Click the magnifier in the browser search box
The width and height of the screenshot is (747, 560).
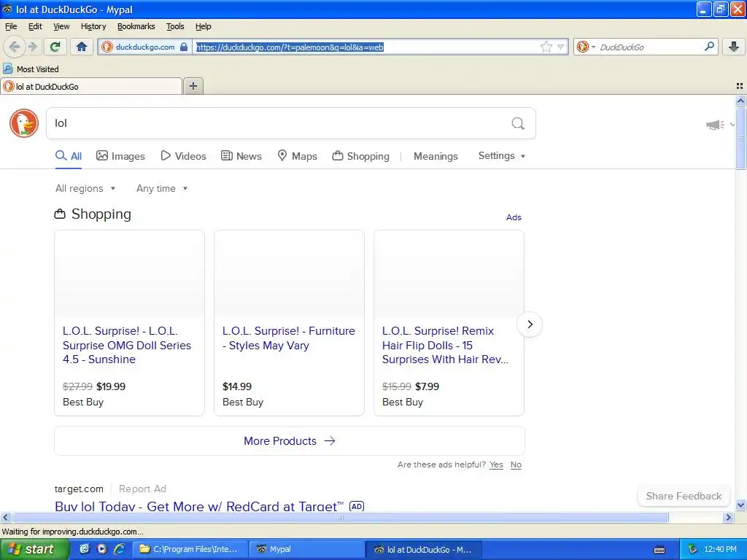[x=709, y=47]
